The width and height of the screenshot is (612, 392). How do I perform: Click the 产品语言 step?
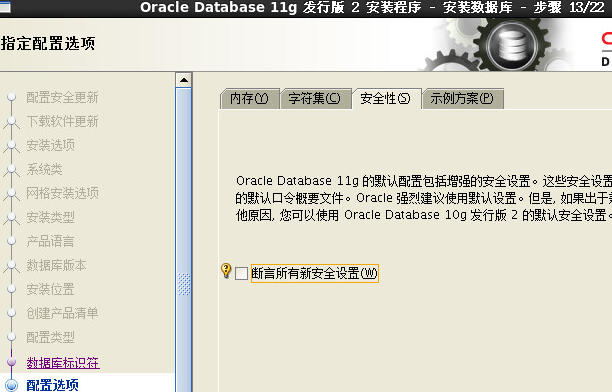[x=50, y=241]
